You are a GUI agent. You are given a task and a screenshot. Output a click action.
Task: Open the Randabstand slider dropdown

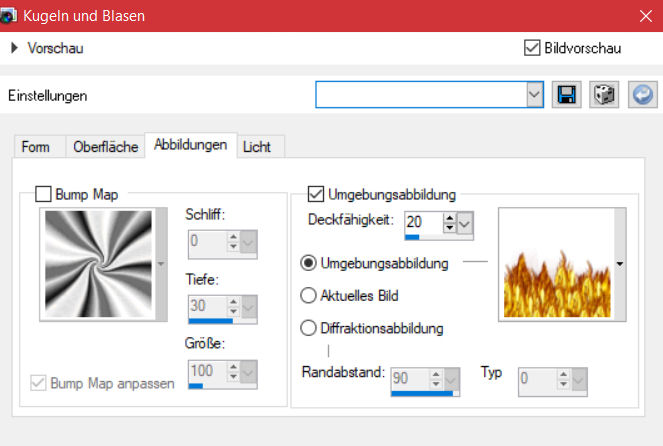pyautogui.click(x=451, y=380)
